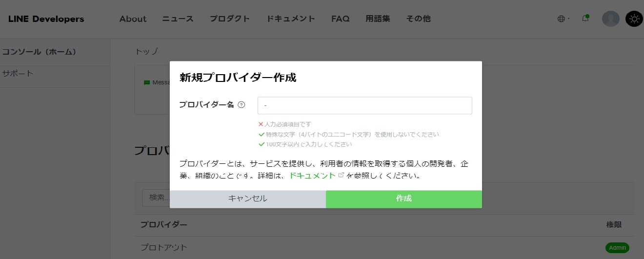Click the 検索 search box behind the dialog

click(x=156, y=198)
